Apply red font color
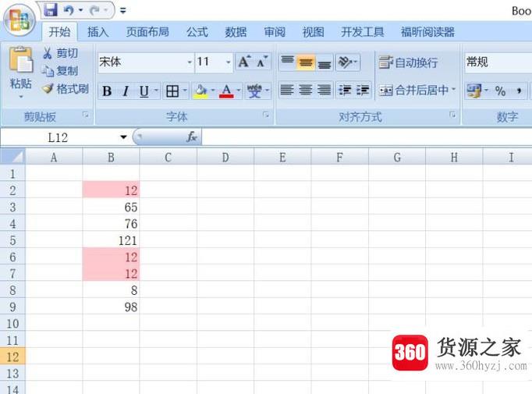The width and height of the screenshot is (532, 394). (x=226, y=91)
